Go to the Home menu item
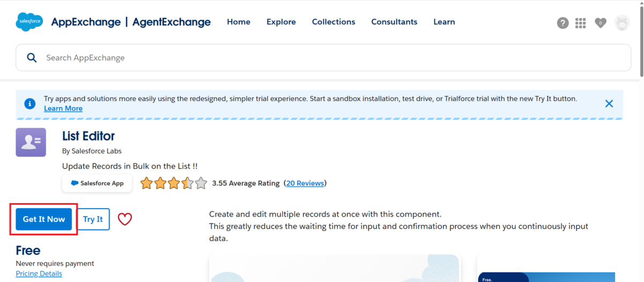644x282 pixels. tap(239, 22)
